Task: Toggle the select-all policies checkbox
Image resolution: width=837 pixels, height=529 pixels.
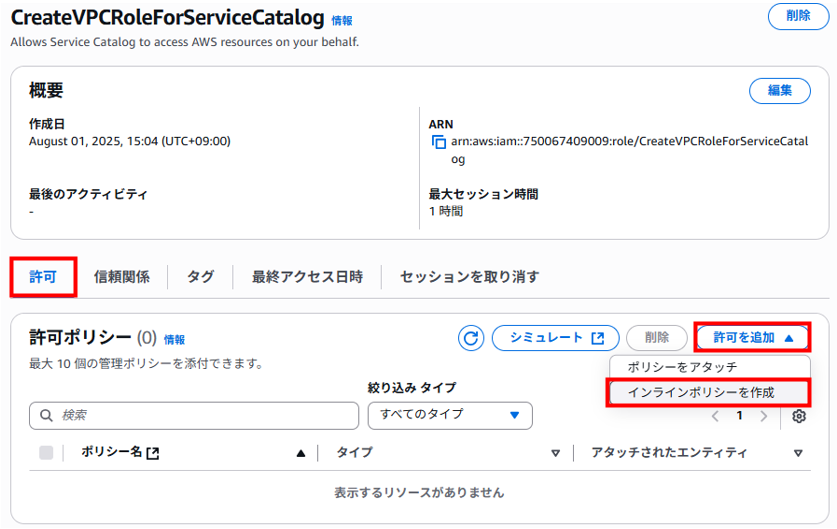Action: click(46, 453)
